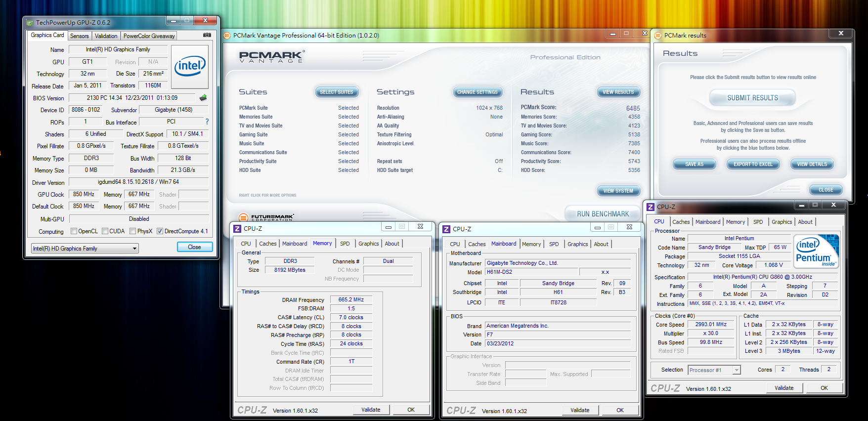Viewport: 868px width, 421px height.
Task: Click the Specification field in CPU-Z
Action: 762,277
